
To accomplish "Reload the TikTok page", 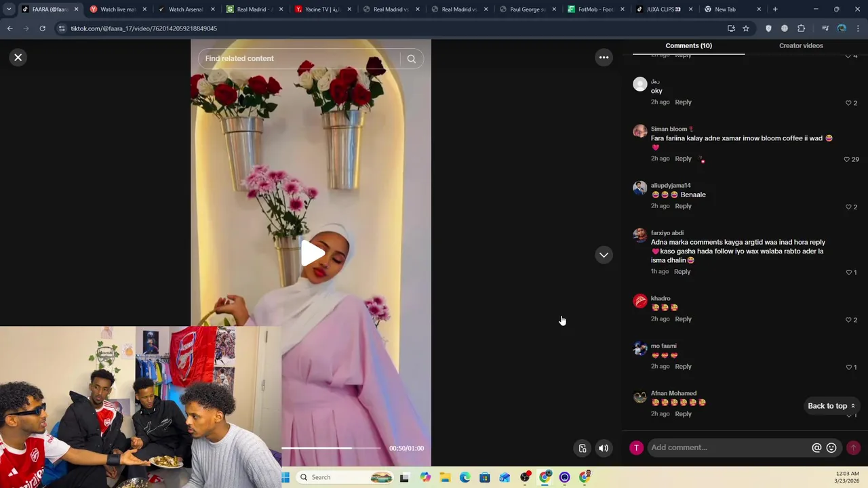I will 42,28.
